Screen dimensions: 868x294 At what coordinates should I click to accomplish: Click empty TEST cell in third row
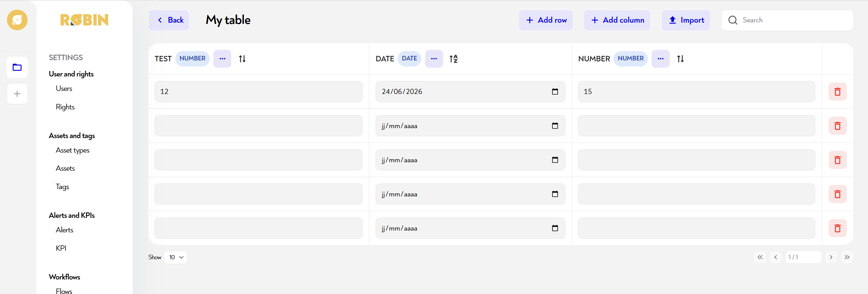pos(258,160)
